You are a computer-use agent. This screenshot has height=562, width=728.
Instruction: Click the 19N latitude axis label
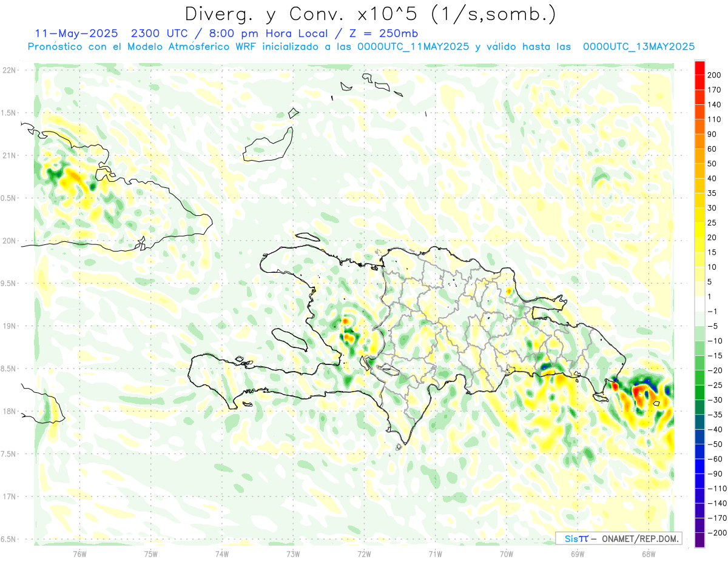coord(8,326)
